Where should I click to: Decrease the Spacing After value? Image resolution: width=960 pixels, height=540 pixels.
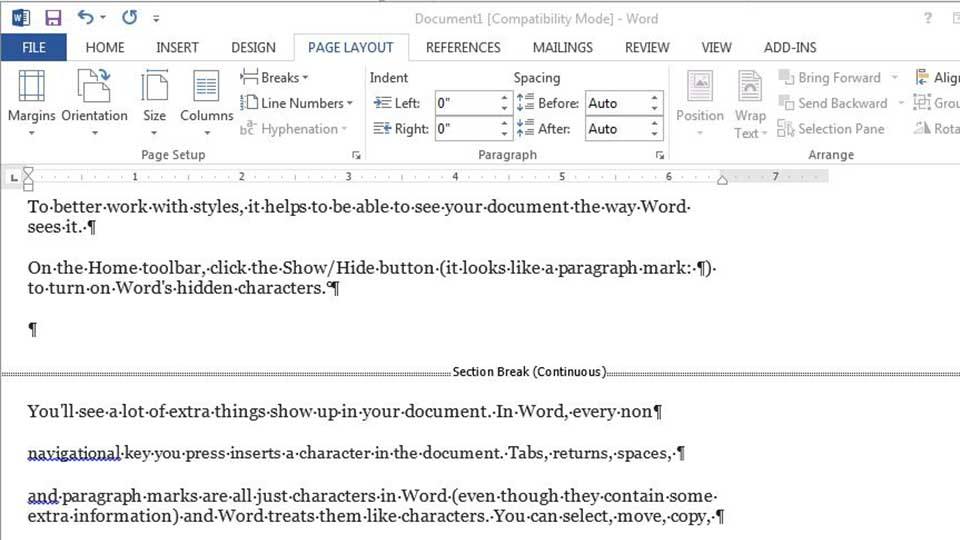pyautogui.click(x=655, y=134)
